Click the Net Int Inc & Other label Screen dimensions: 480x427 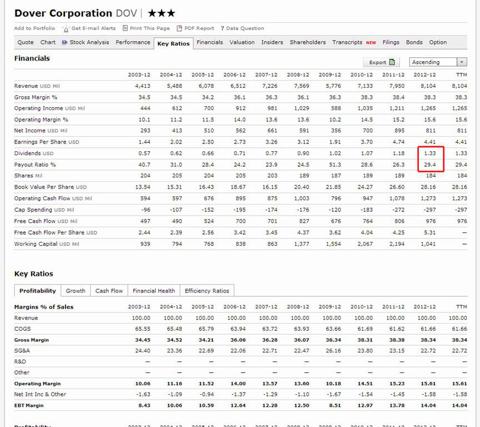pyautogui.click(x=40, y=394)
